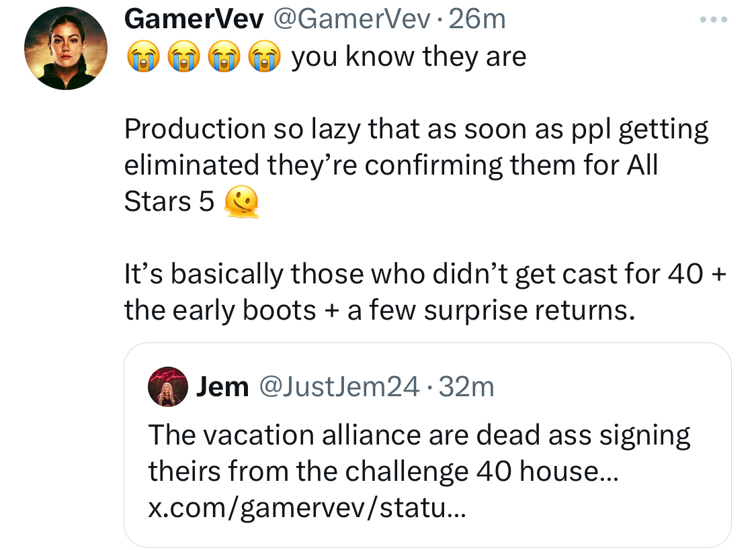This screenshot has width=756, height=550.
Task: Click the "you know they are" text
Action: pyautogui.click(x=409, y=57)
